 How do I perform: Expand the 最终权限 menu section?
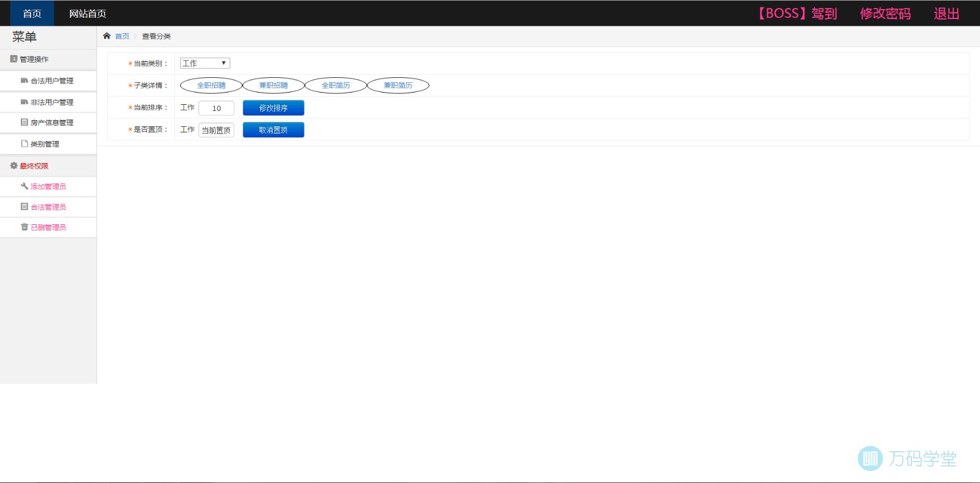(x=48, y=166)
